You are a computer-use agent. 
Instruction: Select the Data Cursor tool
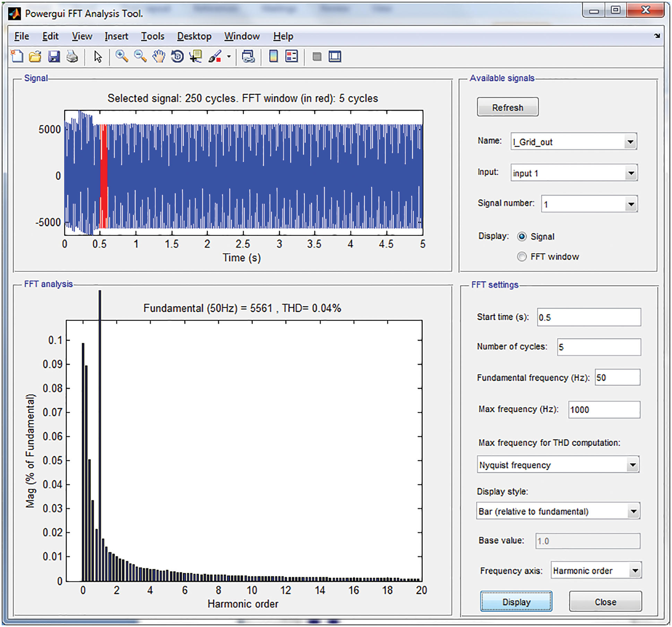tap(196, 56)
